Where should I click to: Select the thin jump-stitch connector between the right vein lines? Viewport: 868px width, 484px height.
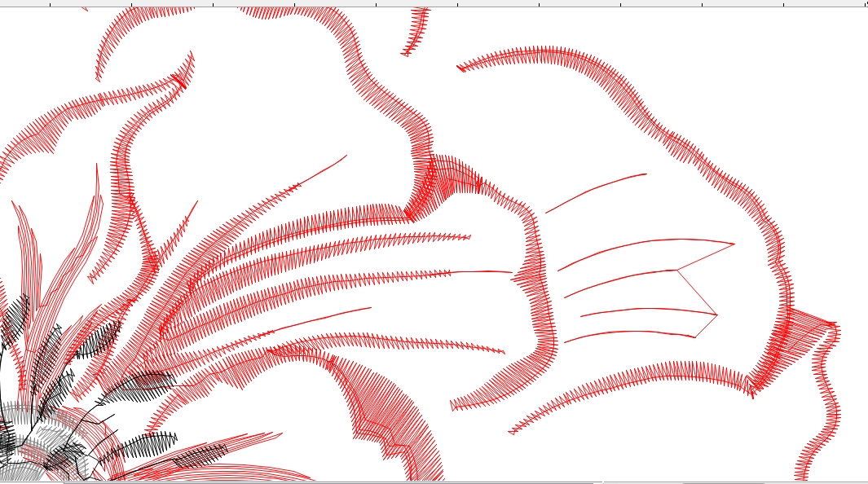pyautogui.click(x=697, y=293)
